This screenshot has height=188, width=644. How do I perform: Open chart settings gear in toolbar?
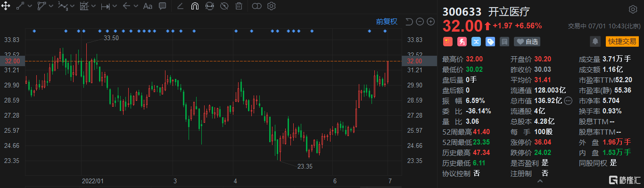click(271, 6)
